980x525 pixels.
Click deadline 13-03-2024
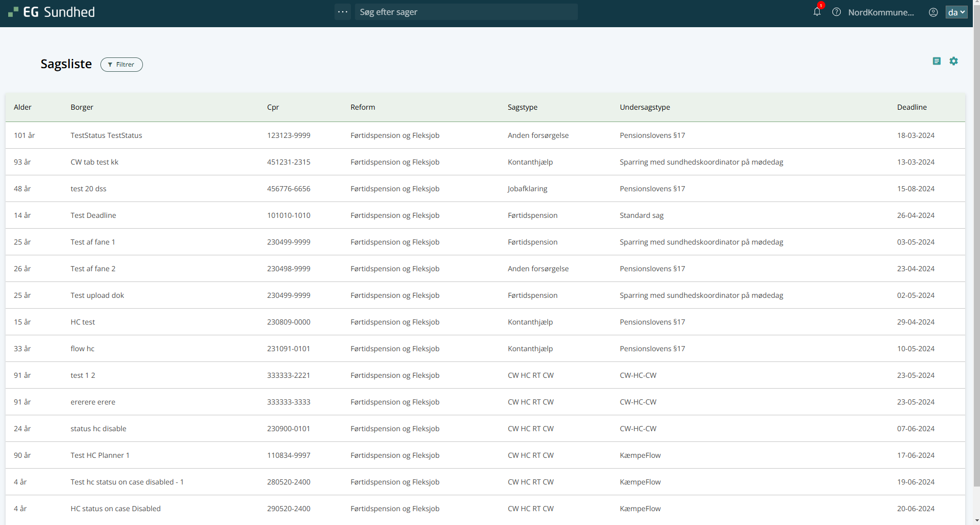pyautogui.click(x=916, y=162)
